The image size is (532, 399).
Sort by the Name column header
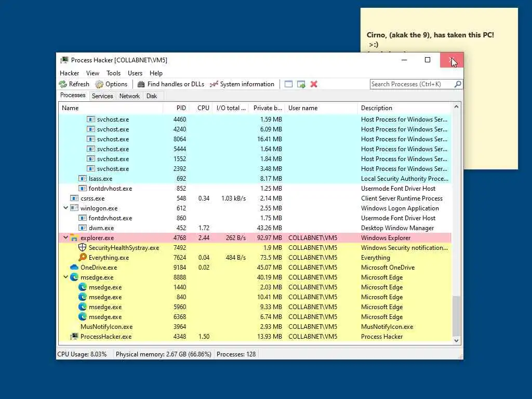click(111, 108)
